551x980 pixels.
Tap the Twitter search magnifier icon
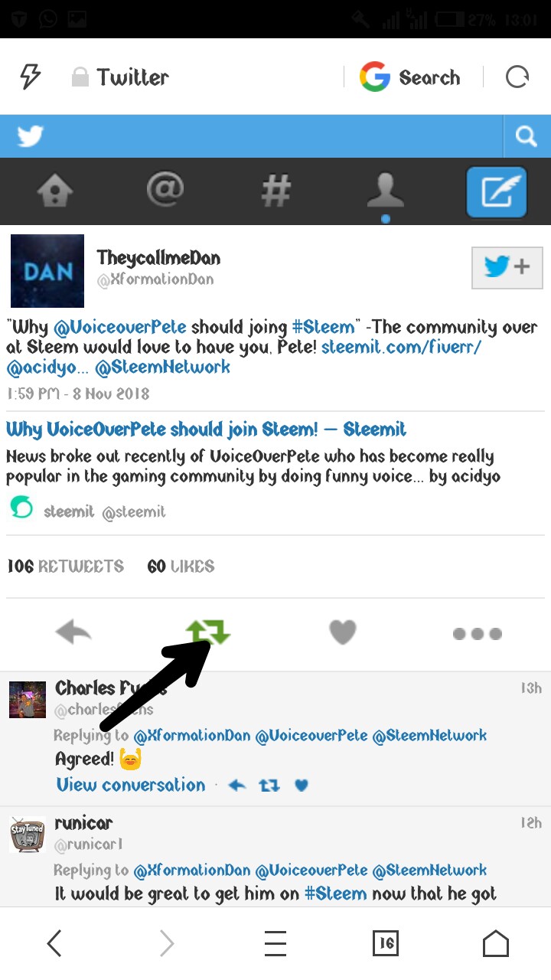pos(527,137)
